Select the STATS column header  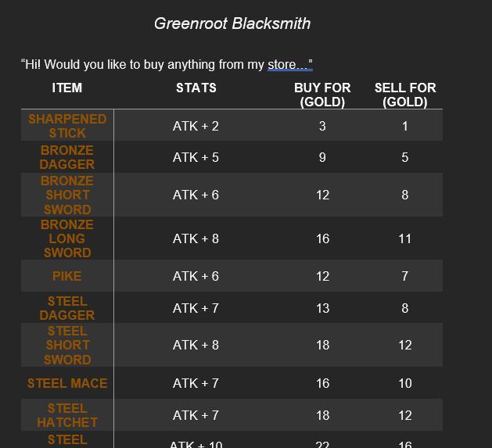196,88
